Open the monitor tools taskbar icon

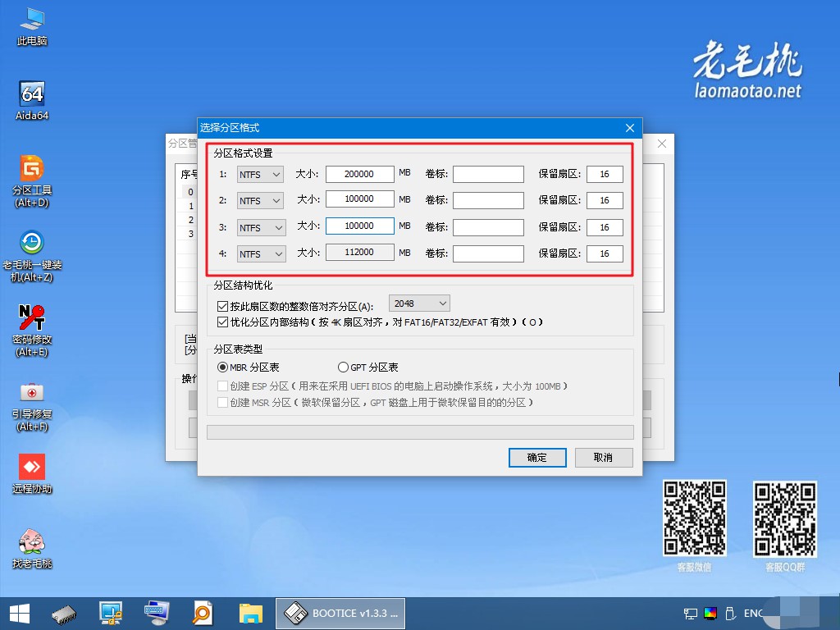coord(111,614)
